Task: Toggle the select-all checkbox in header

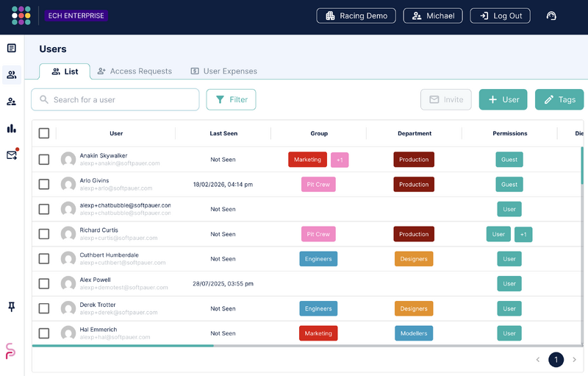Action: pyautogui.click(x=44, y=133)
